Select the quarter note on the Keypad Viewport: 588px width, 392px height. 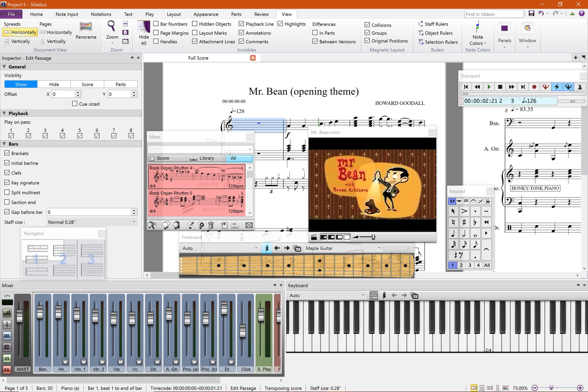pyautogui.click(x=453, y=233)
